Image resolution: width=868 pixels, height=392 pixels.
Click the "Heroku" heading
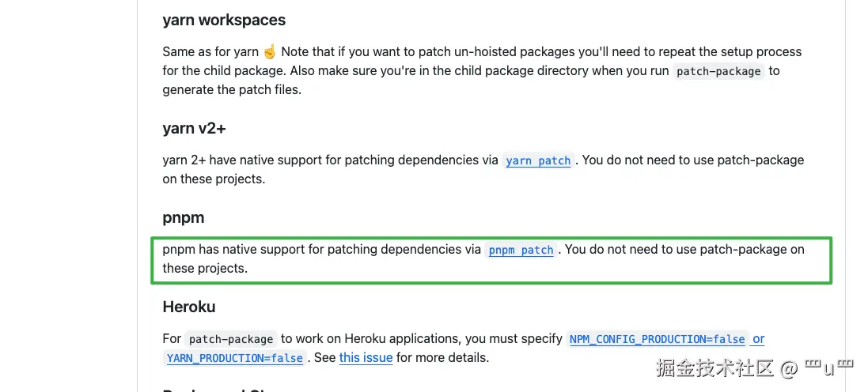click(x=189, y=307)
